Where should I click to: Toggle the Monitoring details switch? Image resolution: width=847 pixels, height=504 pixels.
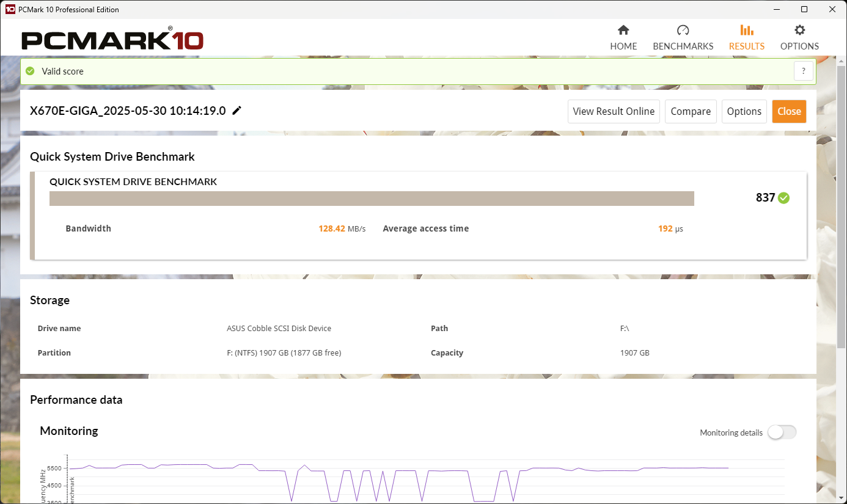(x=782, y=433)
